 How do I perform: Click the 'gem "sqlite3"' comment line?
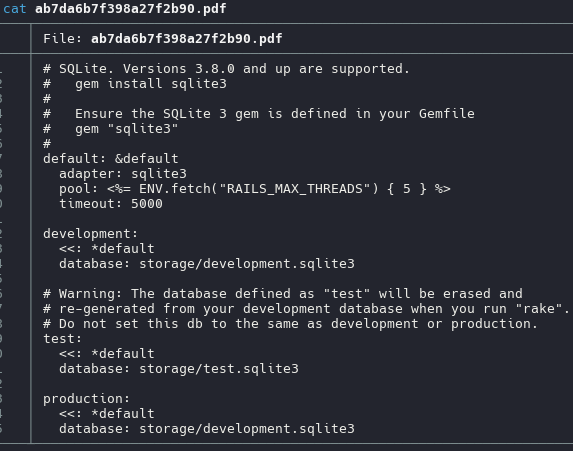click(110, 129)
